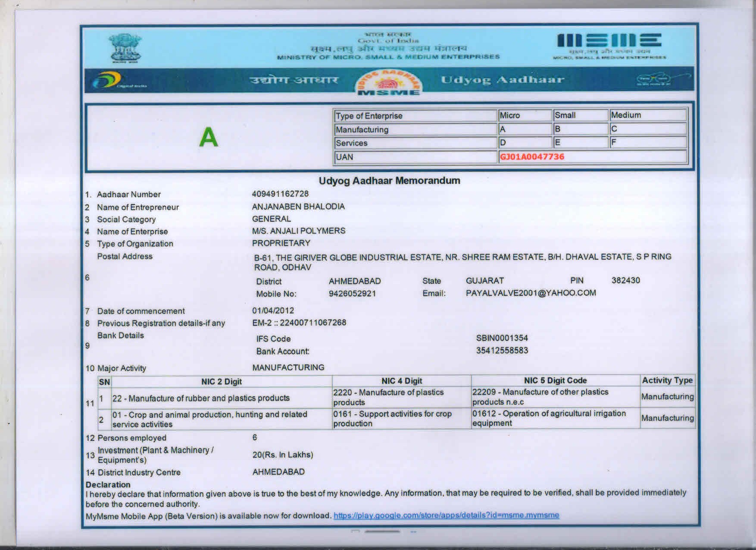Click Manufacturing activity type in row 1

[667, 396]
